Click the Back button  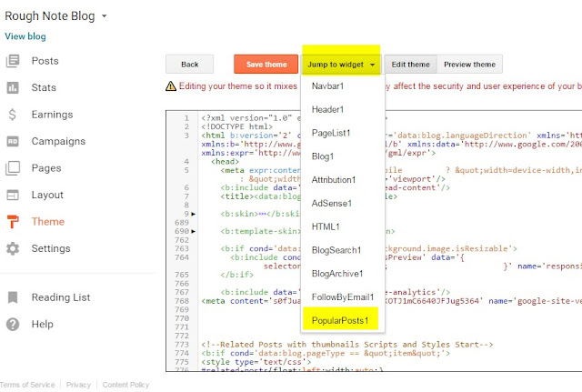point(190,65)
